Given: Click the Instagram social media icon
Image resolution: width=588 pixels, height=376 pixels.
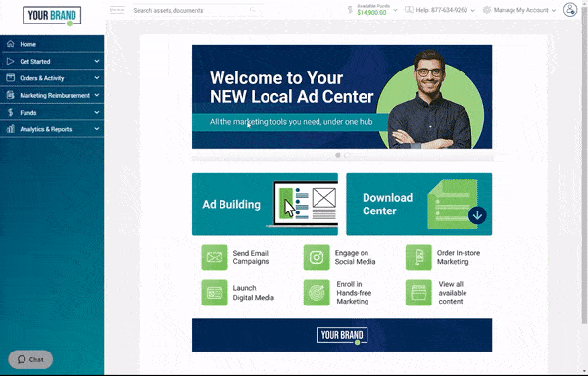Looking at the screenshot, I should click(317, 258).
